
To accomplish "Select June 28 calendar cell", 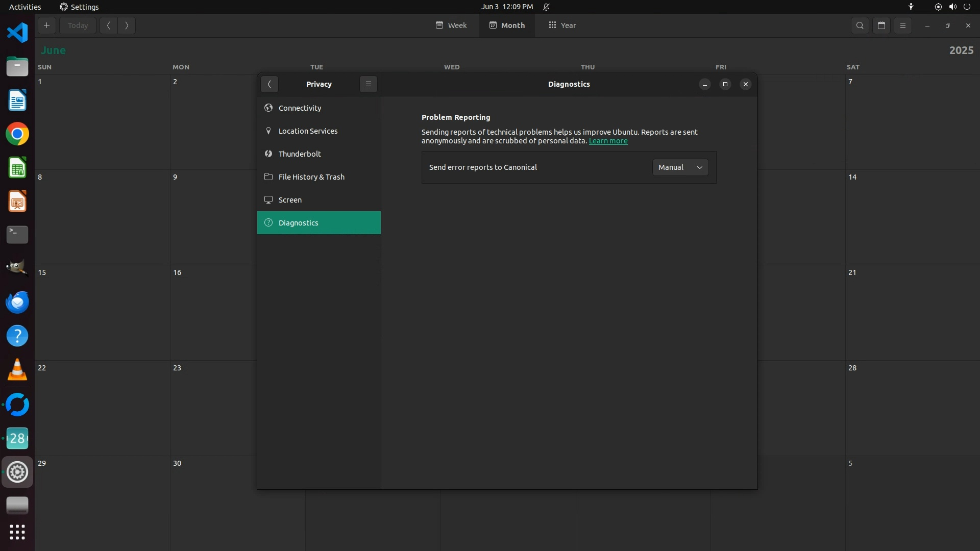I will point(912,408).
